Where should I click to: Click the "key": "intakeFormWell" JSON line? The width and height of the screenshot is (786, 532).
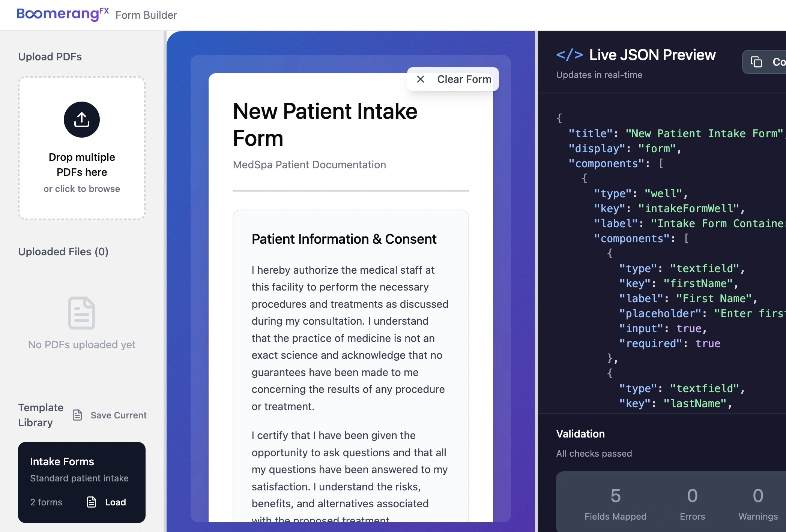pos(669,208)
